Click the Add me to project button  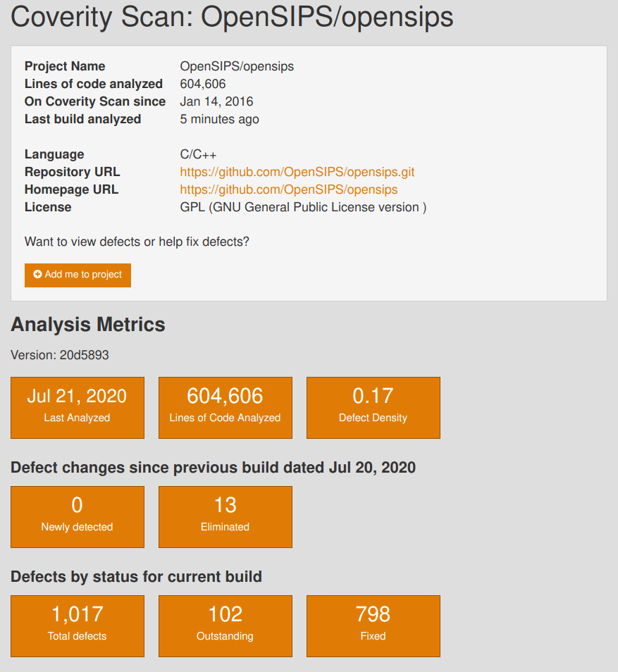tap(78, 275)
